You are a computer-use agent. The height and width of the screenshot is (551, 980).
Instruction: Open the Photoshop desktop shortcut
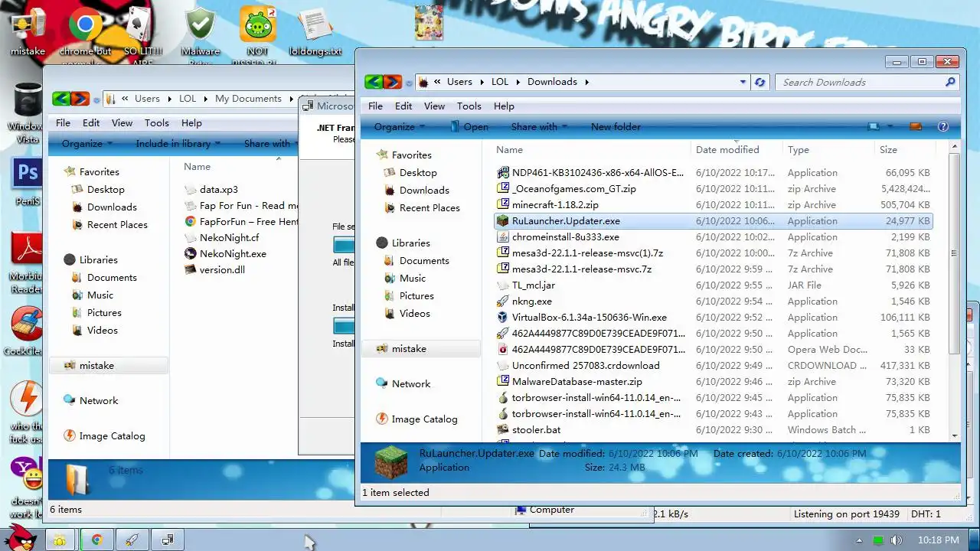[28, 181]
